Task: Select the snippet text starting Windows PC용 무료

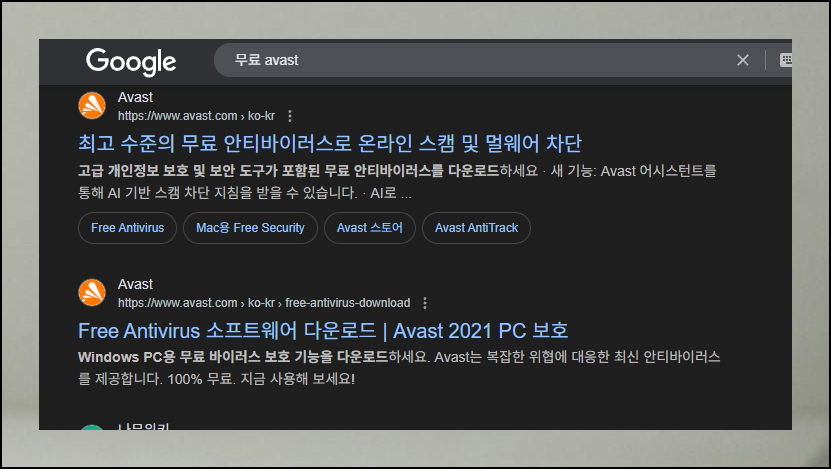Action: point(399,357)
